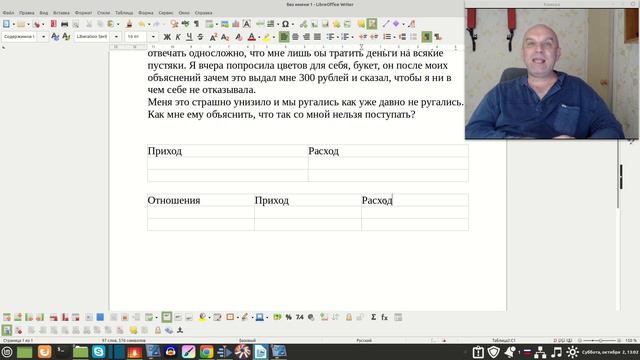Viewport: 640px width, 360px height.
Task: Click the Anchor icon in bottom toolbar
Action: (180, 330)
